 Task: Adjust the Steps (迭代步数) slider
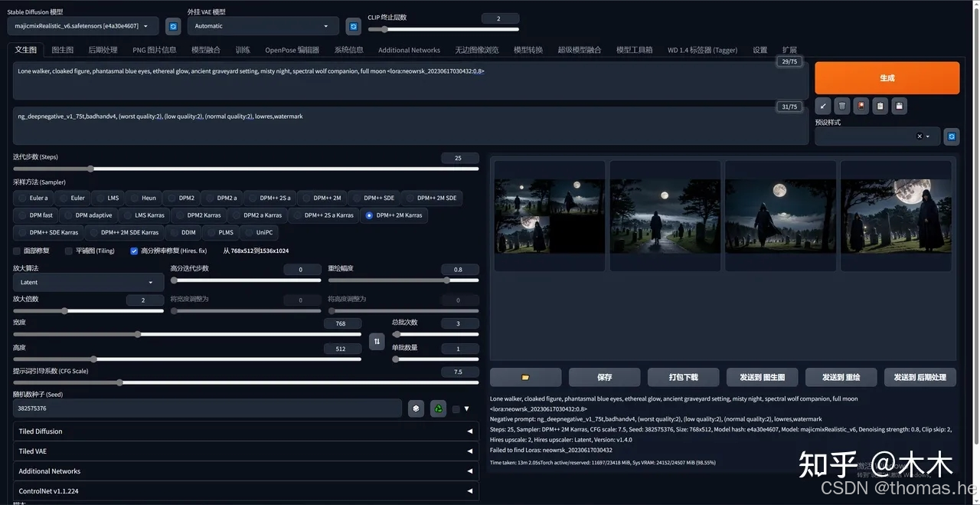[246, 169]
